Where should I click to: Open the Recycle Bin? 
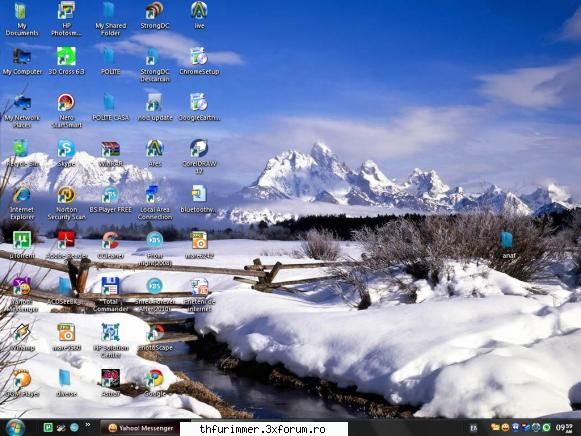tap(21, 153)
